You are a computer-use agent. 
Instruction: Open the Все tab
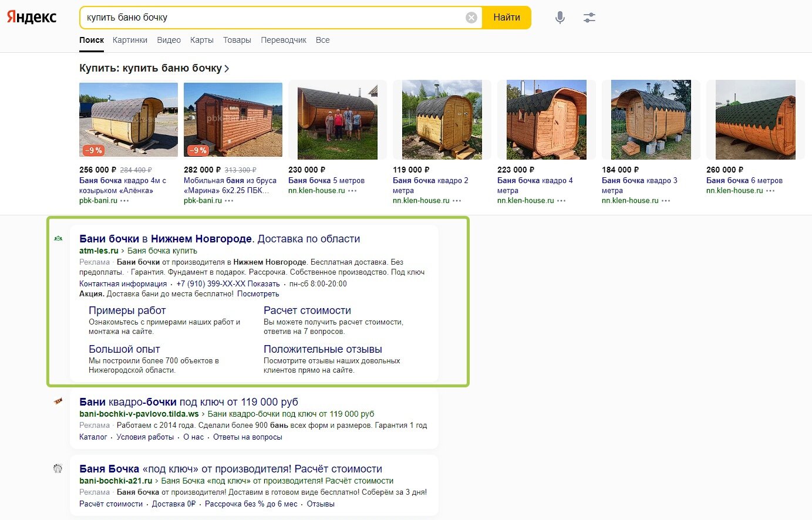pos(322,40)
